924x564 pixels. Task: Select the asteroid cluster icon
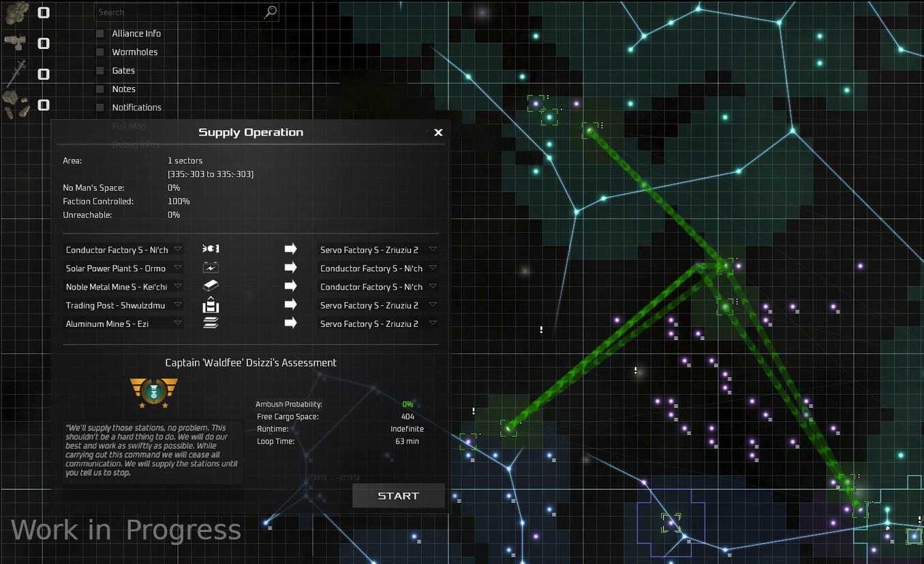point(16,104)
